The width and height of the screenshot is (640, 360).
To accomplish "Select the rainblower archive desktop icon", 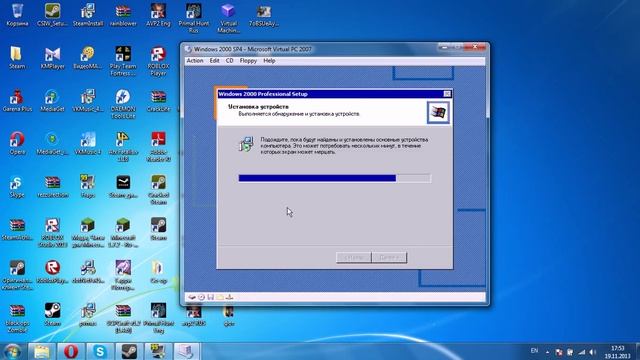I will pyautogui.click(x=123, y=15).
